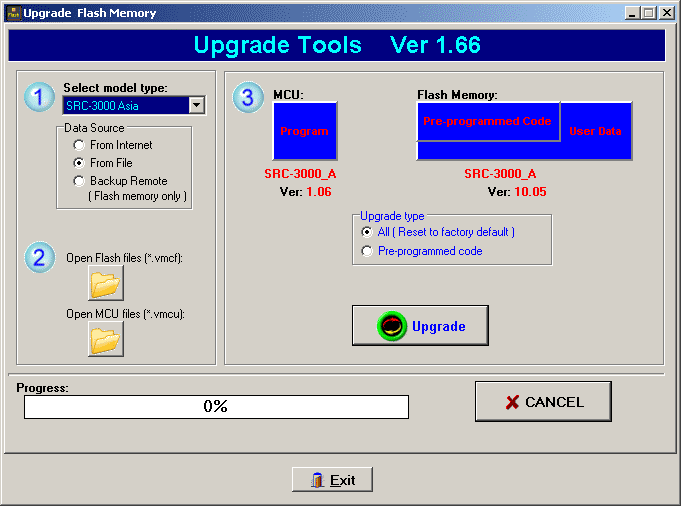
Task: Click the Upgrade Tools Ver 1.66 banner
Action: coord(337,45)
